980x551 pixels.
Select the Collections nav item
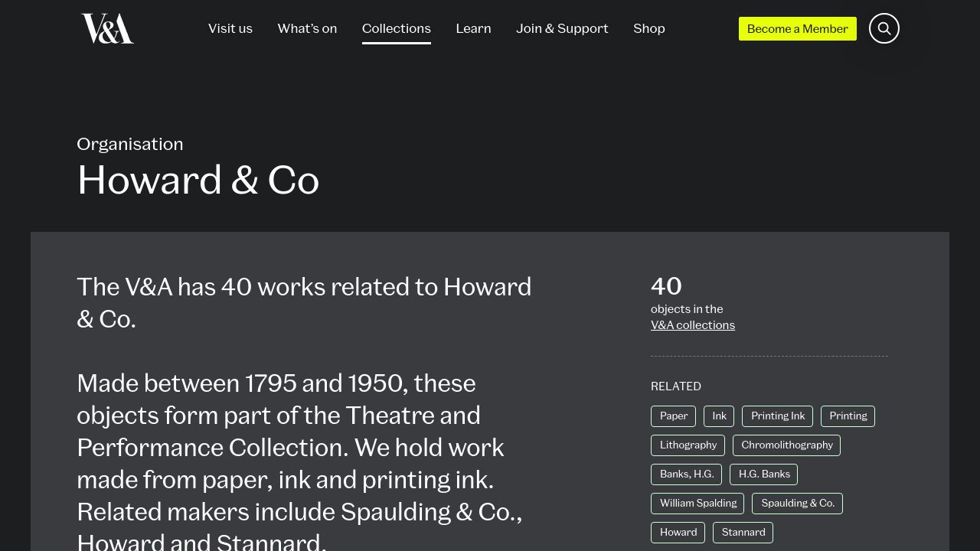397,28
